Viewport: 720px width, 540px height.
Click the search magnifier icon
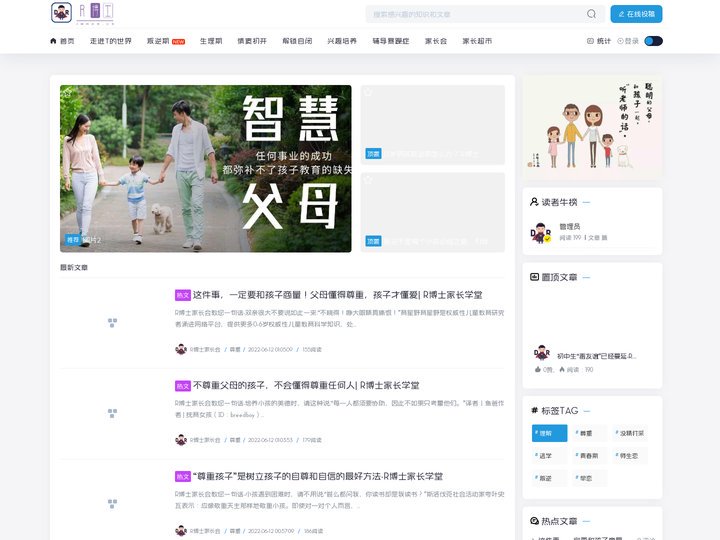pos(591,14)
